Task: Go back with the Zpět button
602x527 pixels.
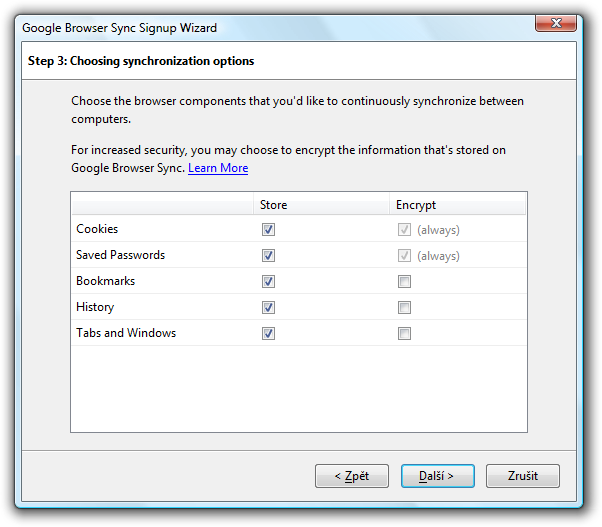Action: [352, 476]
